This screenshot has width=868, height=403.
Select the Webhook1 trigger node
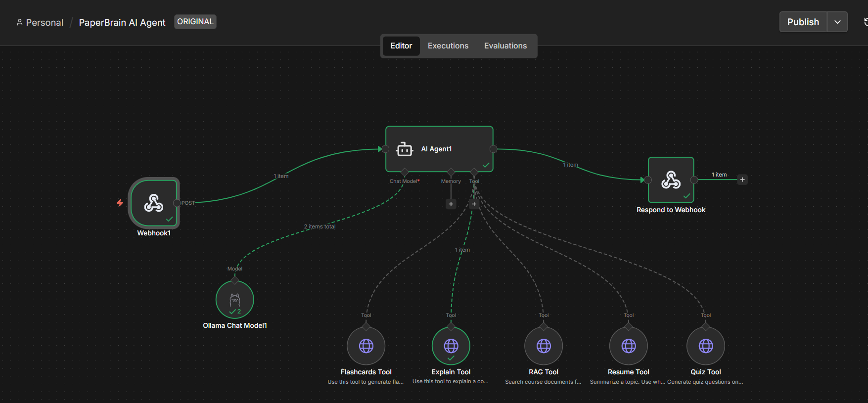pos(154,203)
